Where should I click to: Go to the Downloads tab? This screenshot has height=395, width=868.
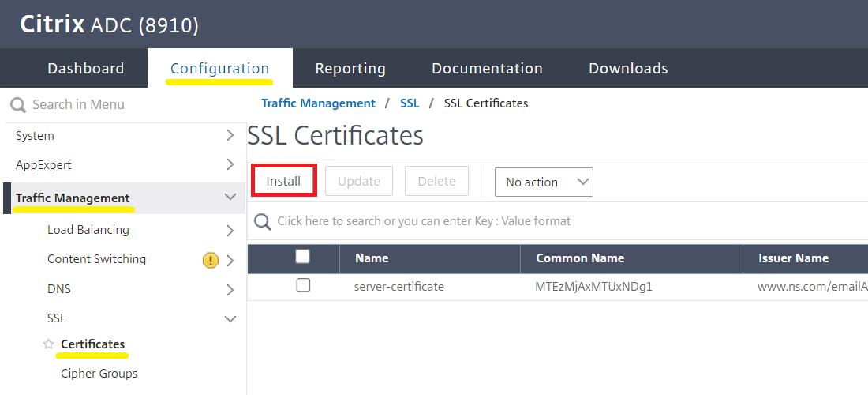pyautogui.click(x=628, y=68)
